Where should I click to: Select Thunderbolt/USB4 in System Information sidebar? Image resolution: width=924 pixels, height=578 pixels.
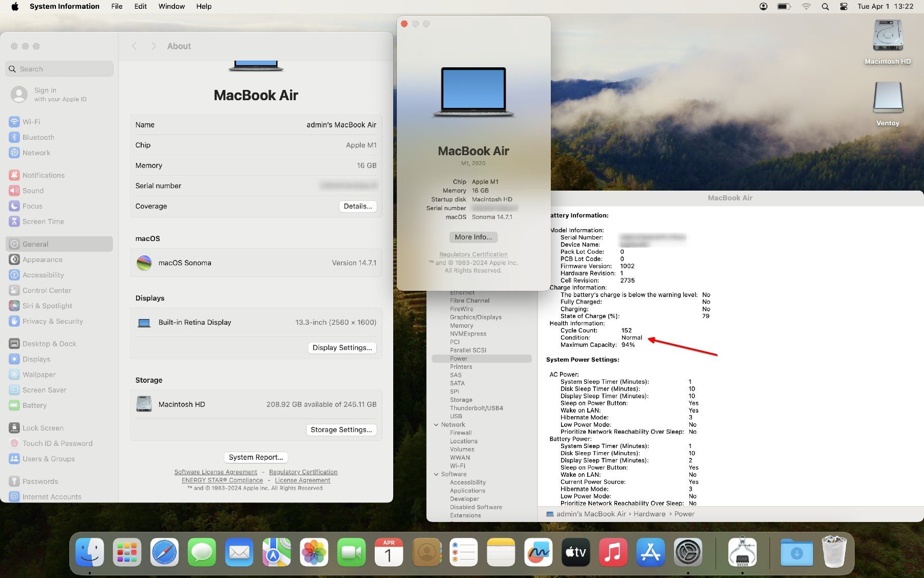pyautogui.click(x=476, y=408)
